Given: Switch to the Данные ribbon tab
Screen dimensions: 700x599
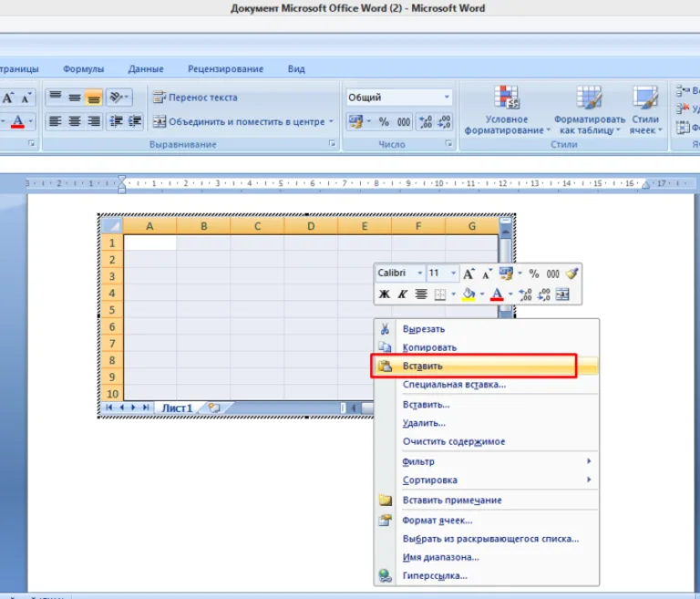Looking at the screenshot, I should [146, 68].
